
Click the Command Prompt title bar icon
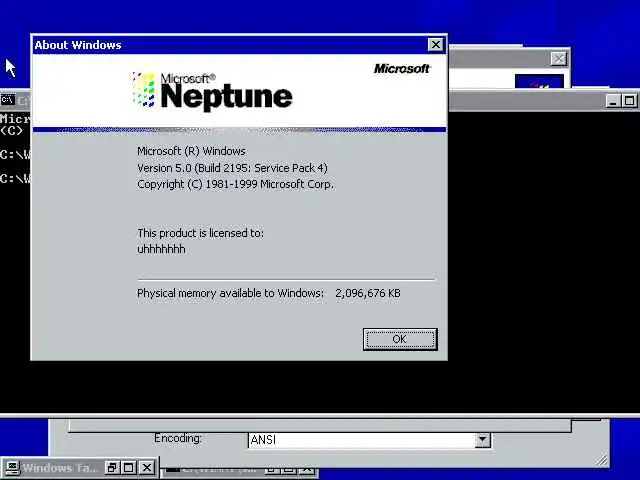8,99
